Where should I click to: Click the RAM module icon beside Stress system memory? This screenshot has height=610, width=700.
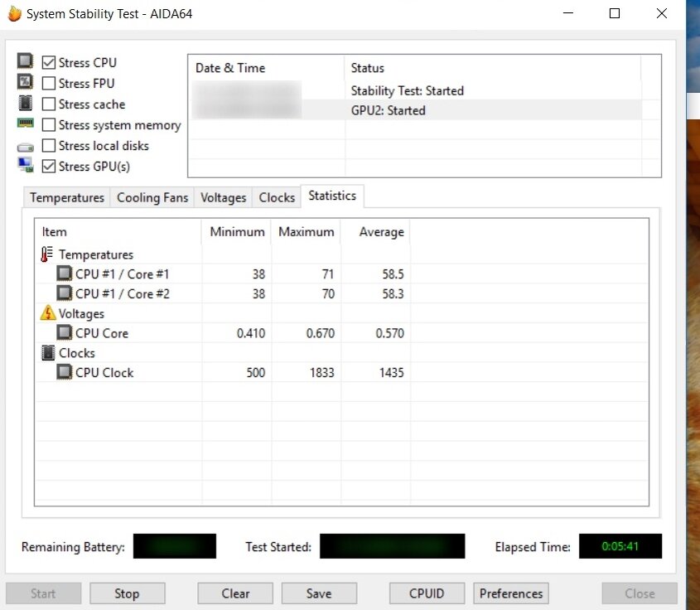26,123
